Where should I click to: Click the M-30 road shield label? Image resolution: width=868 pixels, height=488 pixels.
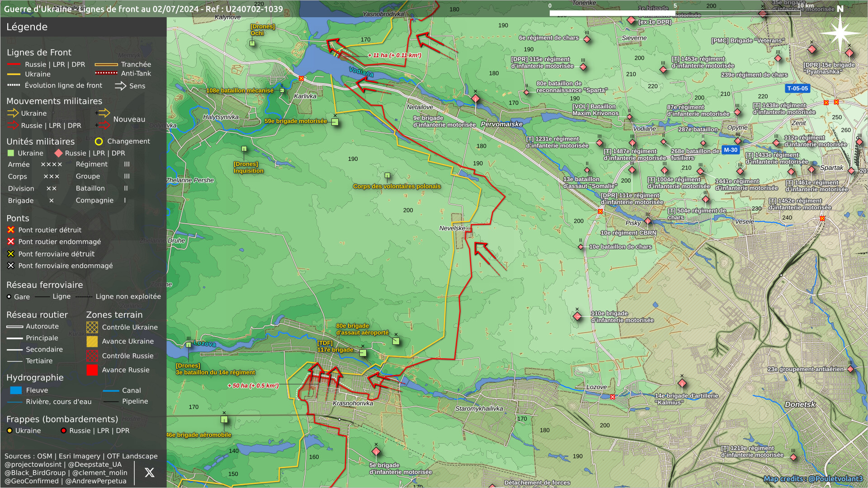730,150
